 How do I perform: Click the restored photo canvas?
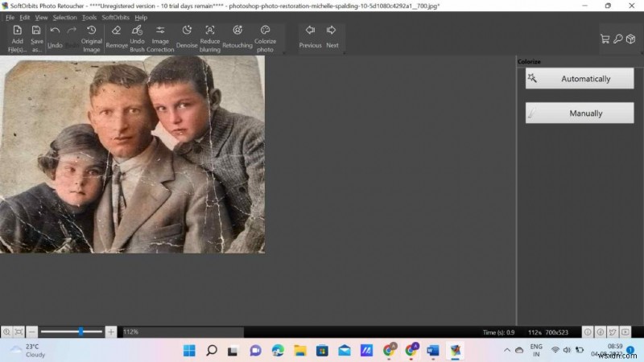pyautogui.click(x=132, y=154)
